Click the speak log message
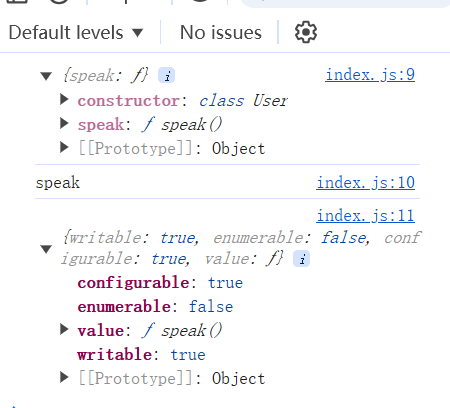Screen dimensions: 450x408 58,183
